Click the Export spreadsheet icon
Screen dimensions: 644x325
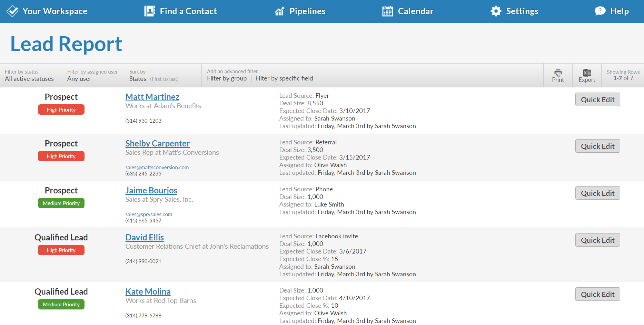pos(587,73)
